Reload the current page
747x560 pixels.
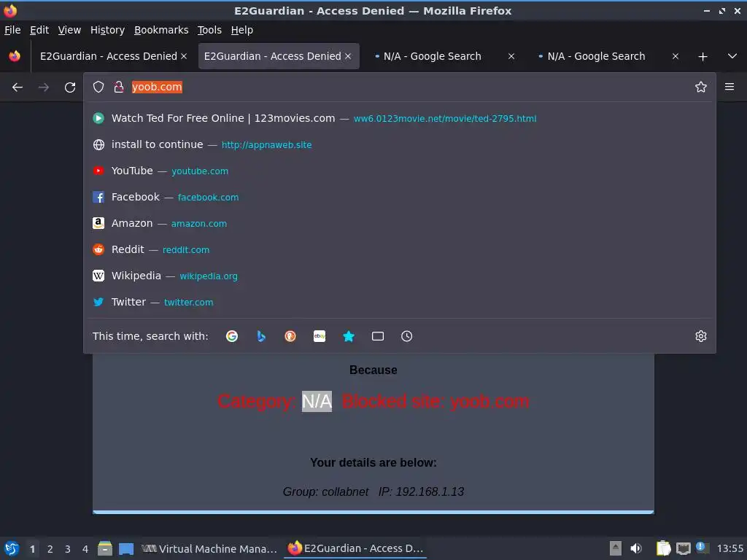pos(70,87)
